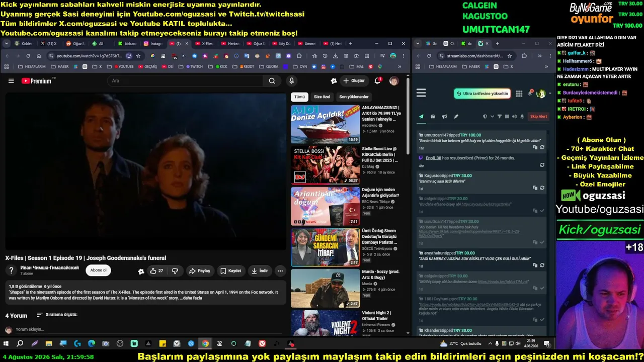The image size is (644, 362).
Task: Open YouTube notifications bell
Action: 378,81
